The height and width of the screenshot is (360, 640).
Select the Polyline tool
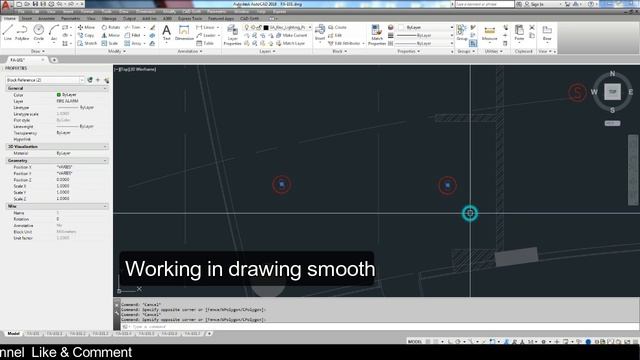[x=22, y=32]
